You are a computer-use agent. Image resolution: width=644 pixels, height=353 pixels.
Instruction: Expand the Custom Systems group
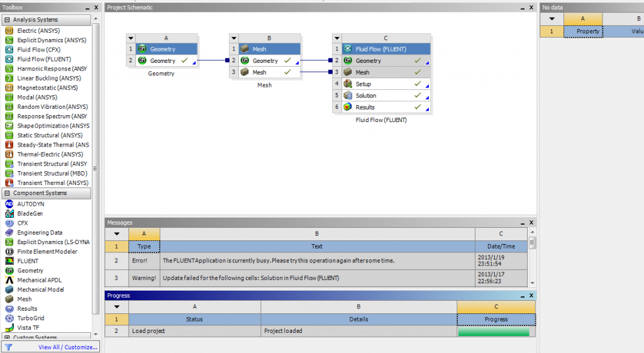[7, 337]
